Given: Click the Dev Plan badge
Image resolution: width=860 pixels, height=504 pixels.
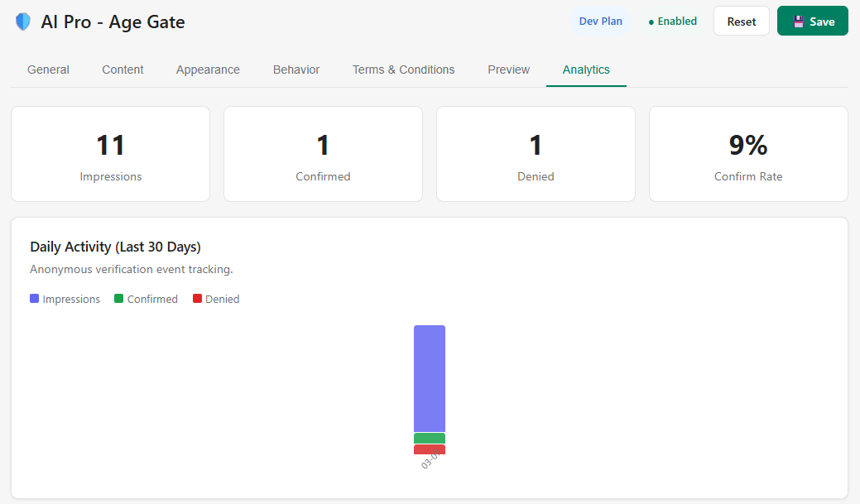Looking at the screenshot, I should [x=601, y=21].
